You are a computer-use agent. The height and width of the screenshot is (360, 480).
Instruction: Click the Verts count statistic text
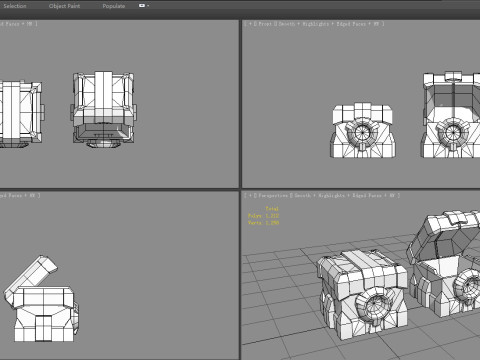point(263,223)
